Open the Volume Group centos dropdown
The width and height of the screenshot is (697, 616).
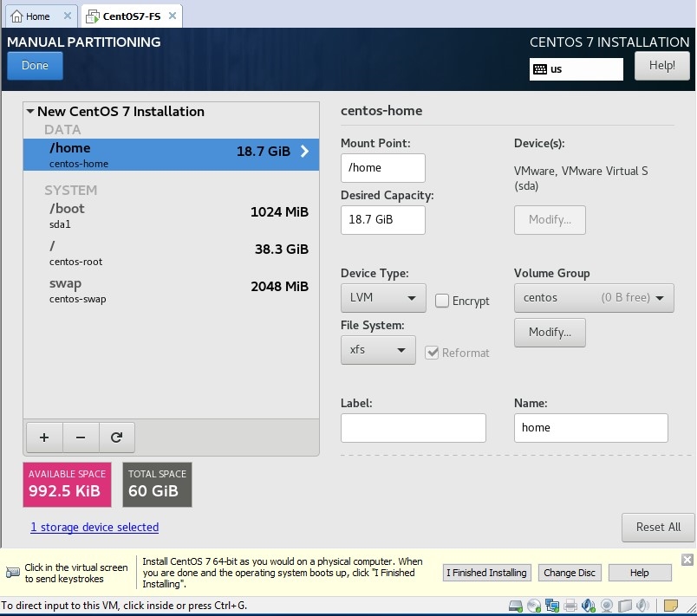593,297
